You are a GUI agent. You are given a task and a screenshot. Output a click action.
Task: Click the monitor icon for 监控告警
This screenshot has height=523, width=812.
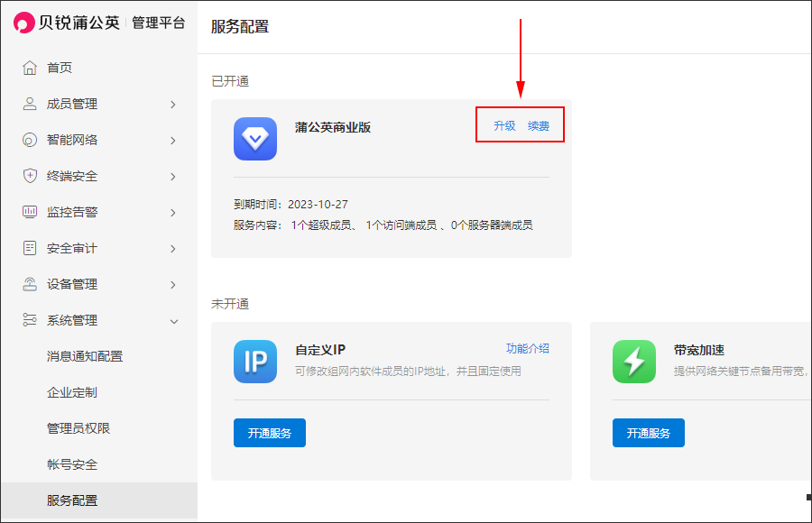[x=30, y=212]
